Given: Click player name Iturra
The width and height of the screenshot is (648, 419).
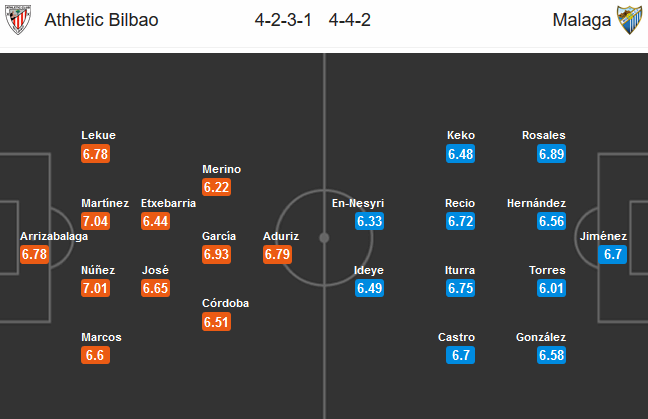Looking at the screenshot, I should (x=460, y=270).
